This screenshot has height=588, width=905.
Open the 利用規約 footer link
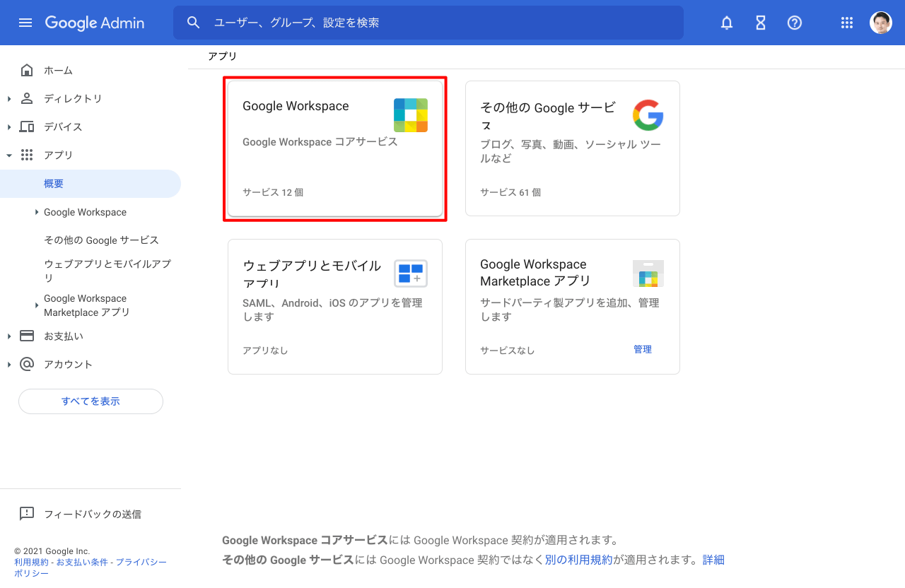pyautogui.click(x=31, y=562)
